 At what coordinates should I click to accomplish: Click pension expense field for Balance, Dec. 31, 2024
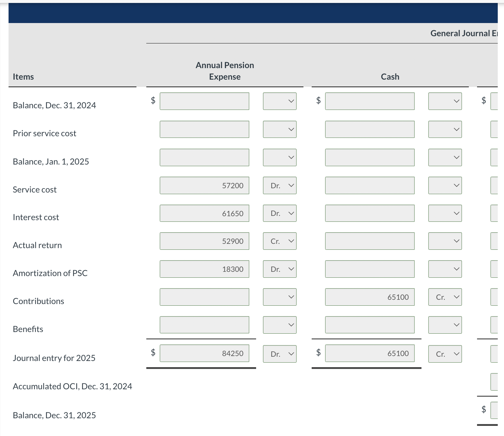(204, 101)
